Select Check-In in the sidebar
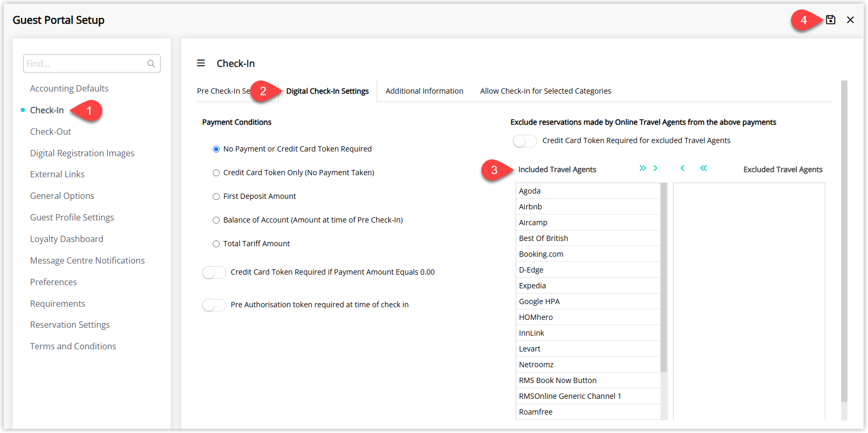Viewport: 868px width, 433px height. 47,110
